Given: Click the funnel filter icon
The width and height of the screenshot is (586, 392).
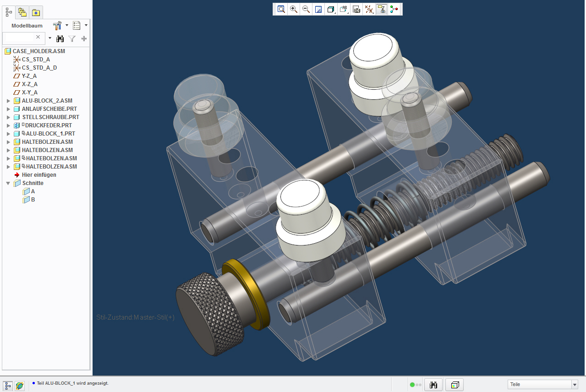Looking at the screenshot, I should click(x=72, y=39).
